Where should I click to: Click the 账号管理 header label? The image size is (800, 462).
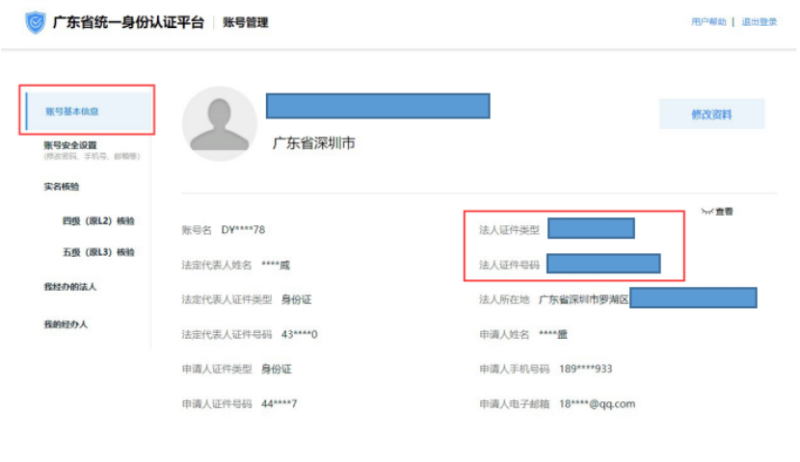(245, 22)
